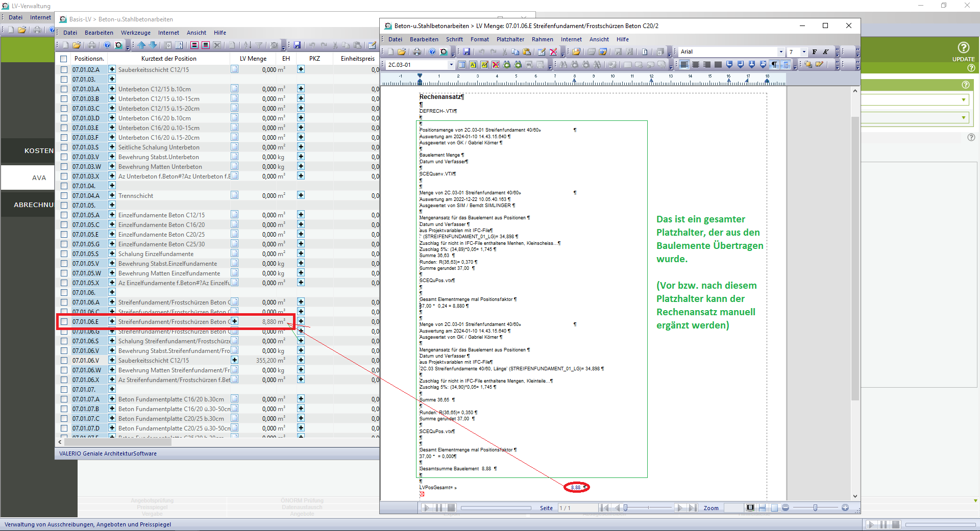Open file with folder icon in LV toolbar
The width and height of the screenshot is (980, 531).
pyautogui.click(x=77, y=45)
